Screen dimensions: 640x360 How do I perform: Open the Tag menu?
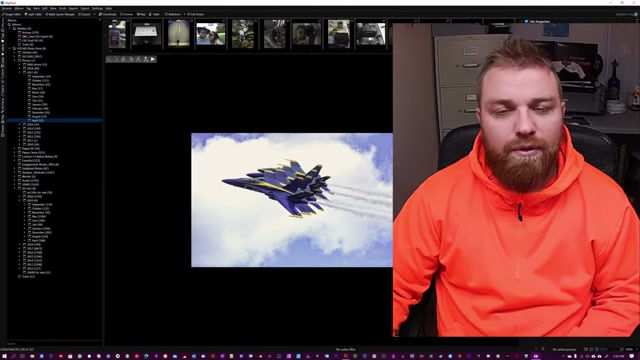pos(29,8)
